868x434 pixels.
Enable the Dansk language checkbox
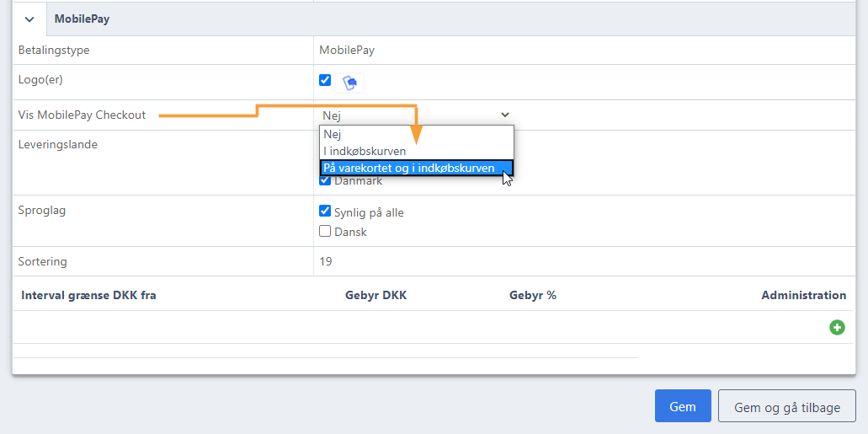pos(325,231)
